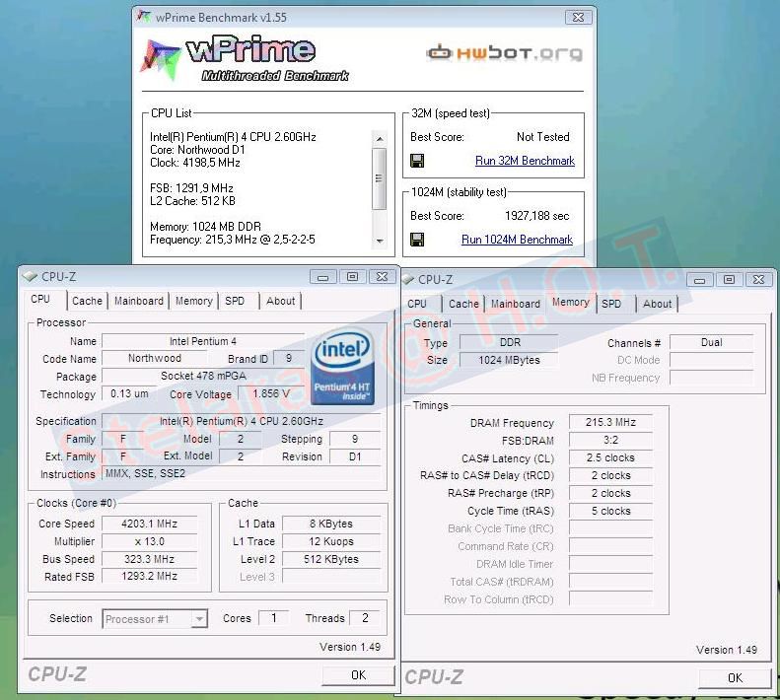Click 'FSB: 1291,9 MHz' in CPU List
This screenshot has width=780, height=700.
(x=191, y=188)
